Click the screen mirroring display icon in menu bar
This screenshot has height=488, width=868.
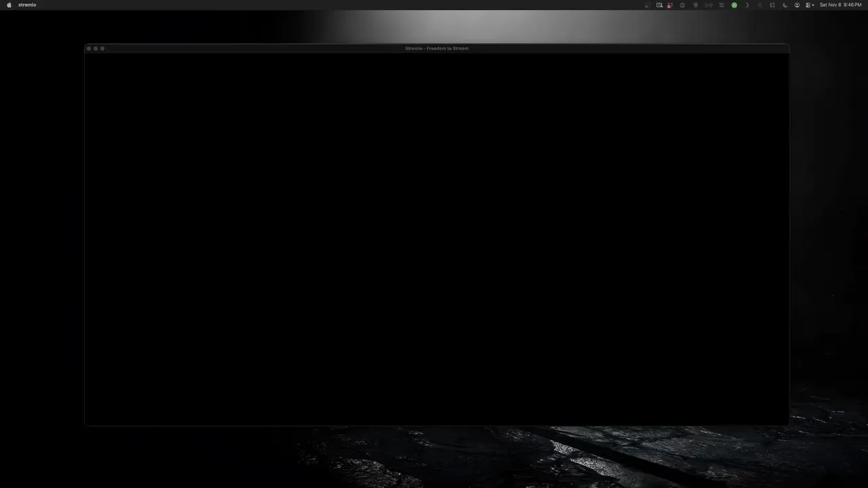(659, 5)
